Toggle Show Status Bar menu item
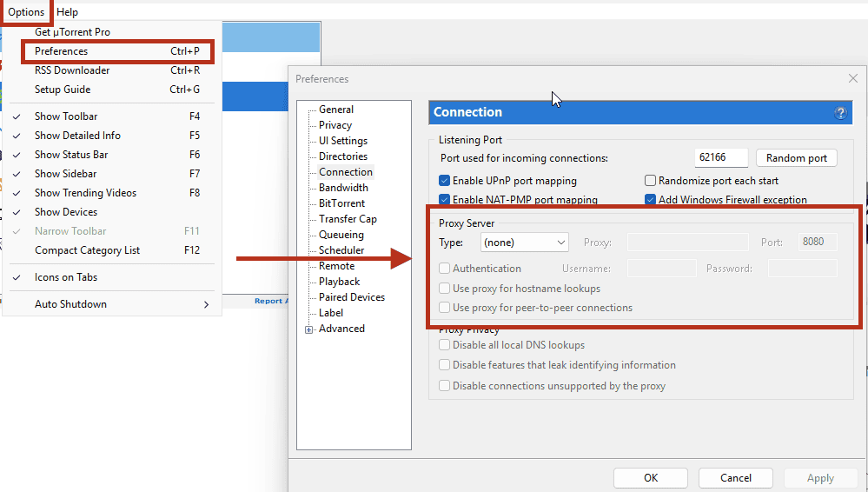The image size is (868, 492). [112, 155]
